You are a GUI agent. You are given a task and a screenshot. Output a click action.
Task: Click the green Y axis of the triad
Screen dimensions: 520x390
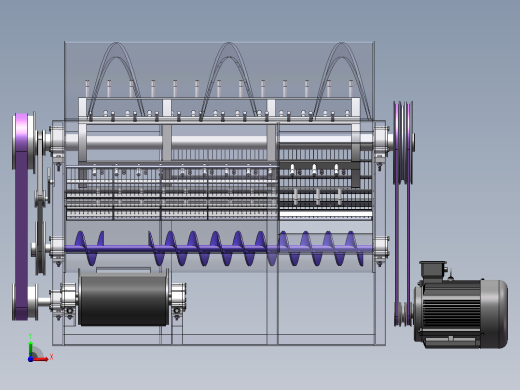point(31,349)
